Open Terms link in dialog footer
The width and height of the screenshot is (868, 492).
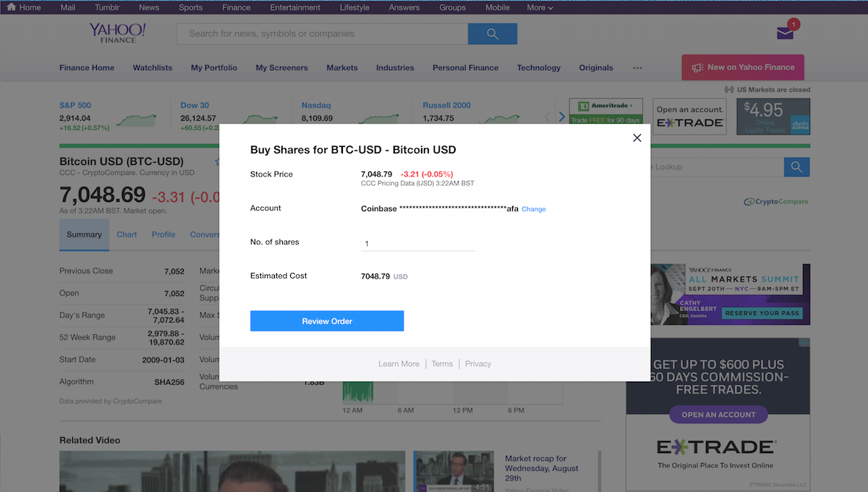tap(442, 364)
